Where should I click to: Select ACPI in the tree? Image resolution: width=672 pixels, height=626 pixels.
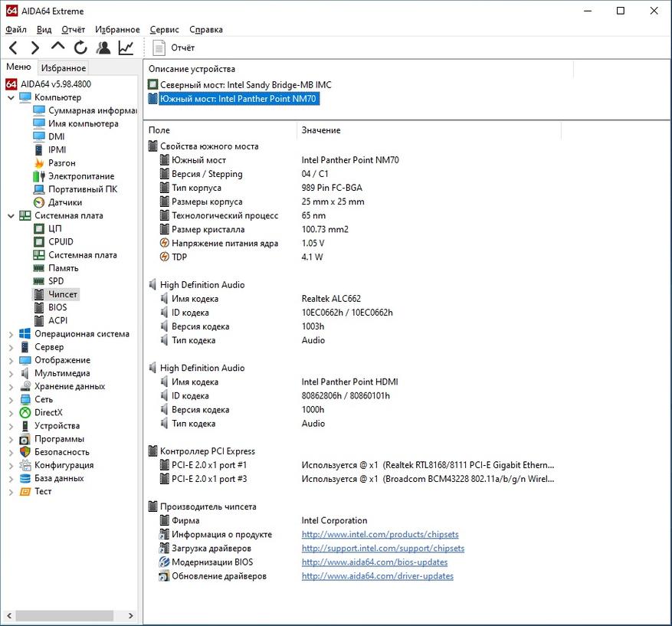(58, 320)
